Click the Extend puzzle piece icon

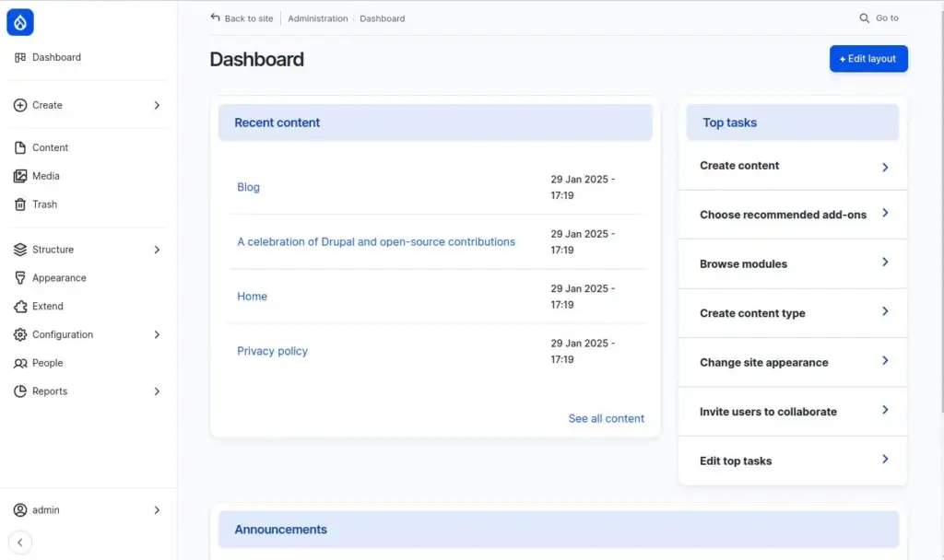tap(20, 307)
